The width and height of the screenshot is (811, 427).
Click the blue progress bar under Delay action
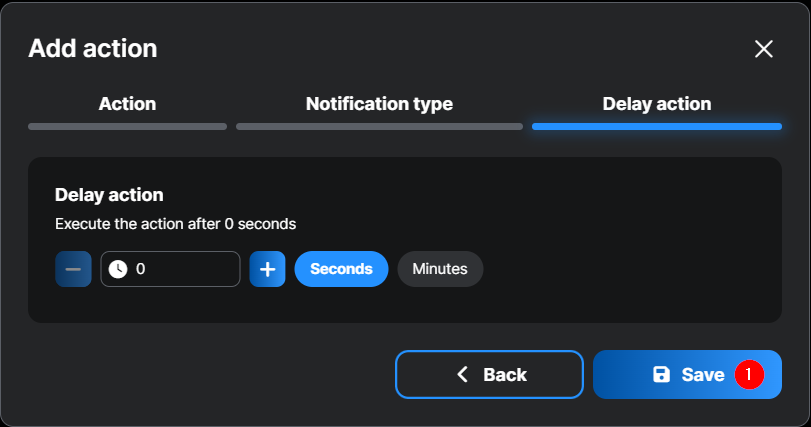pos(656,127)
